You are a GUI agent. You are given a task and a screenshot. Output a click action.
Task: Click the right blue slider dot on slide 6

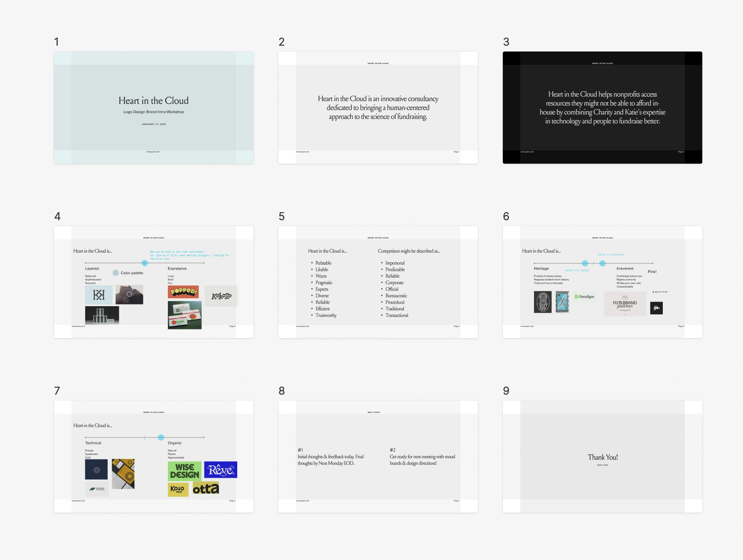603,263
